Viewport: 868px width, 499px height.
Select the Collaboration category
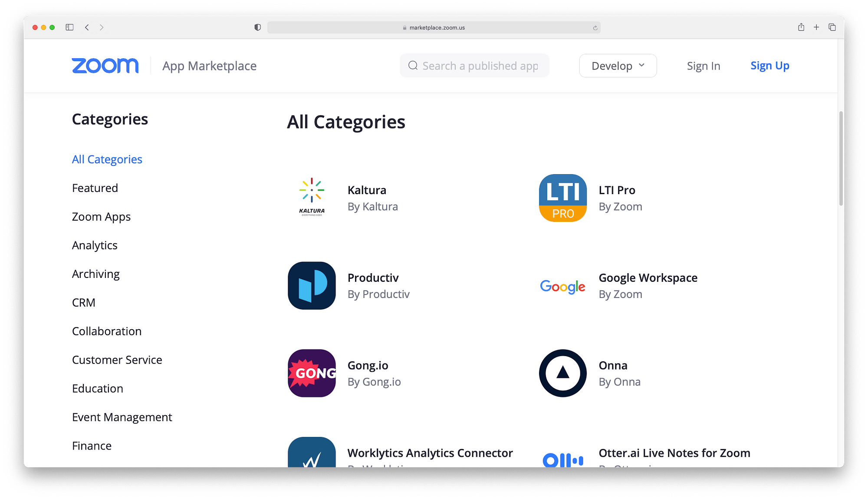click(x=107, y=330)
